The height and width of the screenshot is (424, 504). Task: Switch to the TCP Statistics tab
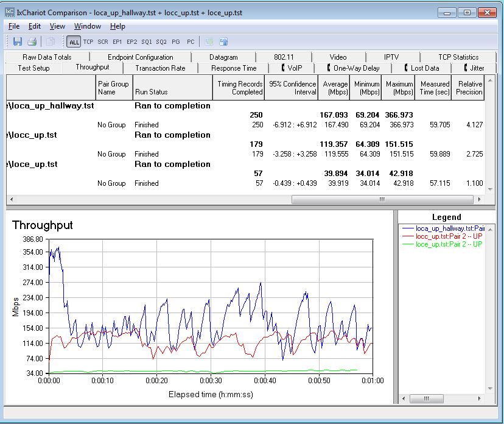(x=458, y=57)
